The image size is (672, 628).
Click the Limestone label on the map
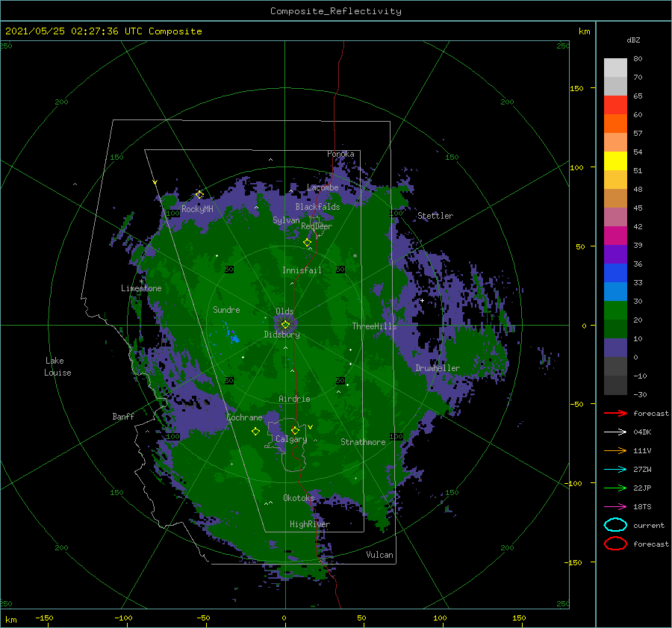(x=141, y=288)
